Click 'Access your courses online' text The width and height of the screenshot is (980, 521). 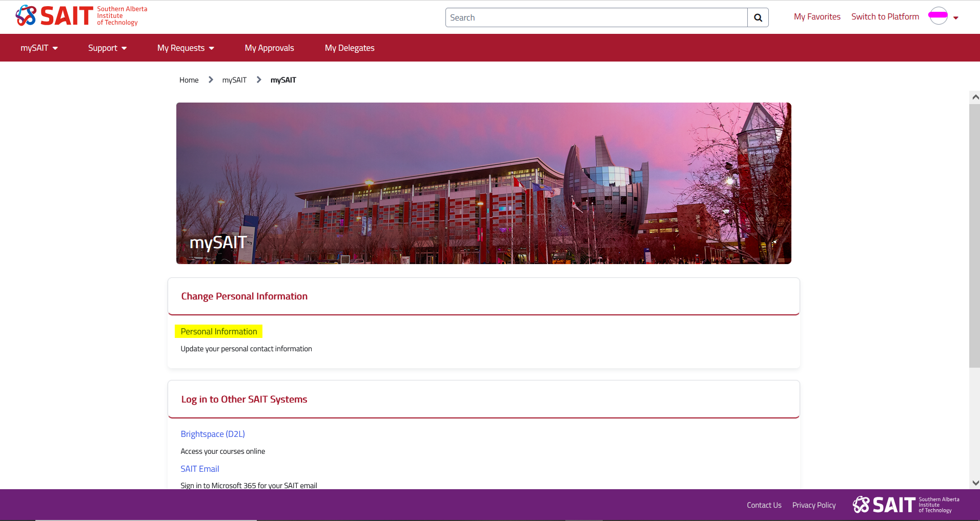pyautogui.click(x=222, y=451)
